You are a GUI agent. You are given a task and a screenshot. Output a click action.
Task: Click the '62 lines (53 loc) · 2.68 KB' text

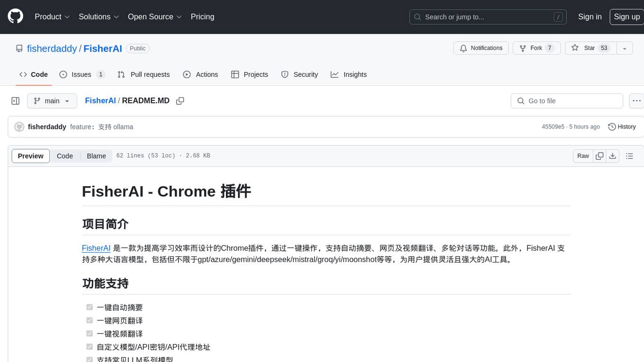[x=163, y=156]
